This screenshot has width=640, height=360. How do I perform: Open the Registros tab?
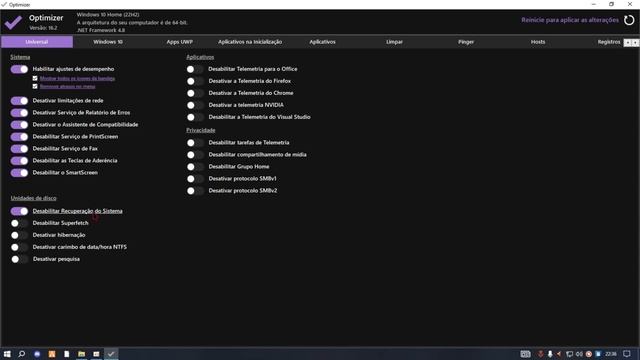[x=609, y=42]
